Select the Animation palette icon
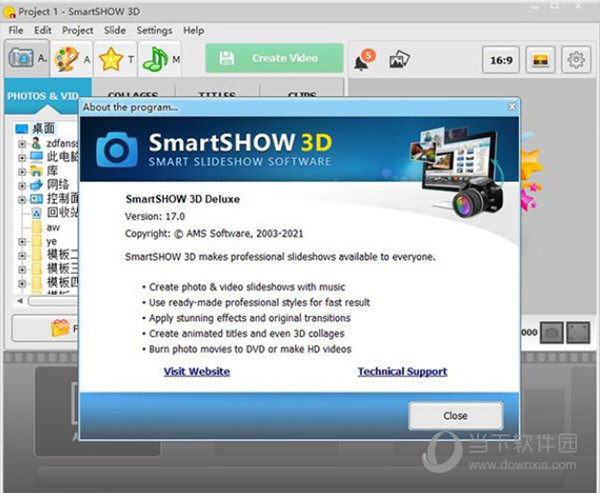This screenshot has width=600, height=493. tap(66, 59)
